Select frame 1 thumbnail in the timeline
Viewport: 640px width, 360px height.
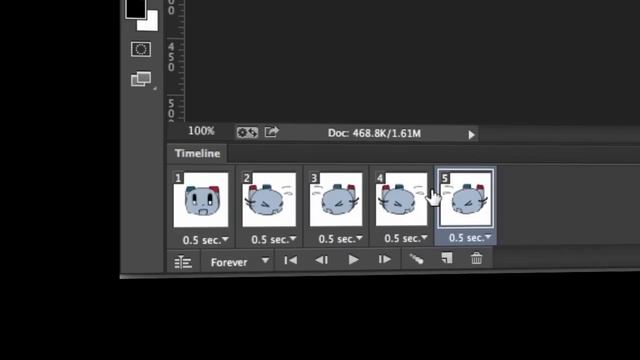201,200
